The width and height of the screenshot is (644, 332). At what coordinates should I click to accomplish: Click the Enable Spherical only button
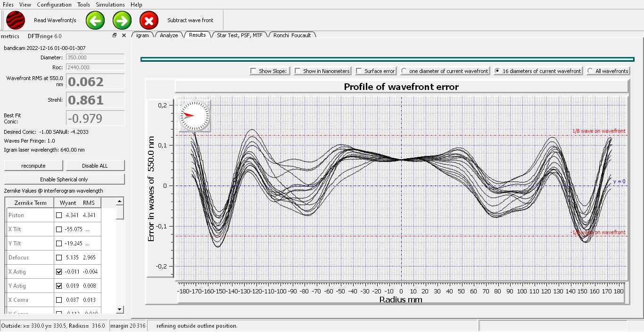coord(64,179)
